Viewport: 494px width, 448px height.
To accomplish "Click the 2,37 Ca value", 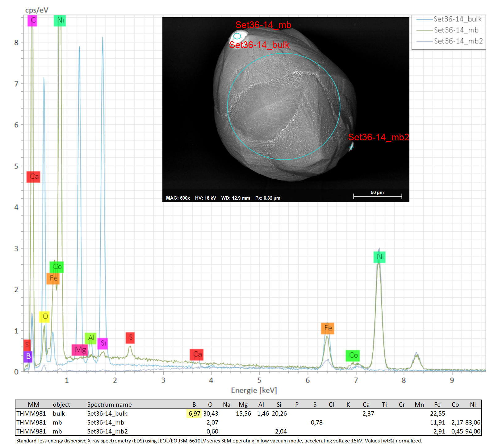I will pos(368,413).
